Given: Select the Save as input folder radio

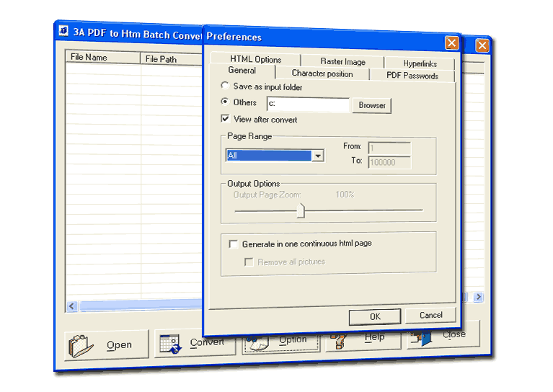Looking at the screenshot, I should click(x=225, y=86).
